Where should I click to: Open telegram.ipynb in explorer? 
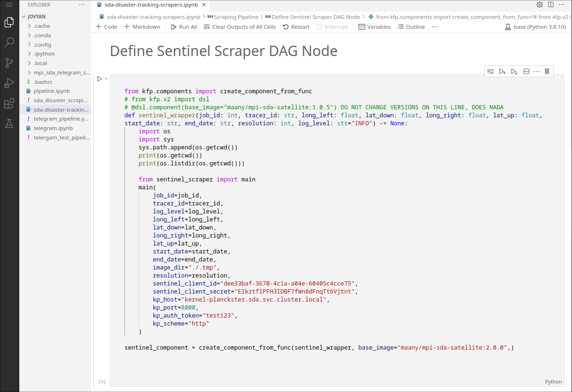pos(56,128)
